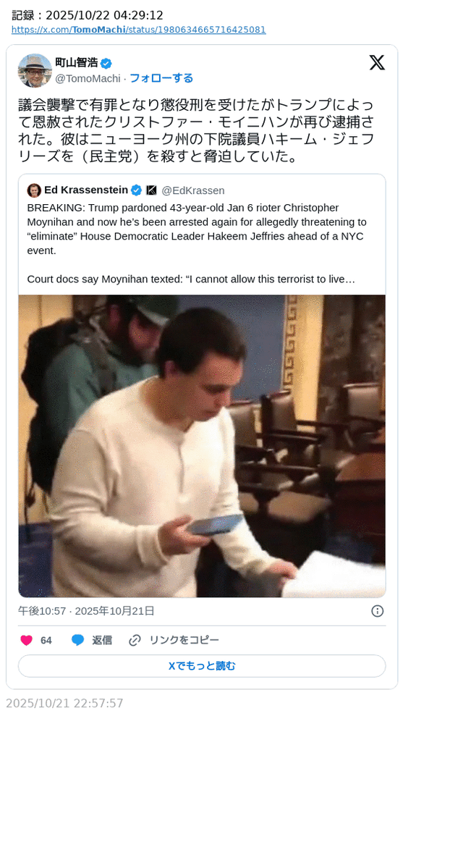Click the 町山智浩 display name
Image resolution: width=471 pixels, height=868 pixels.
tap(77, 62)
